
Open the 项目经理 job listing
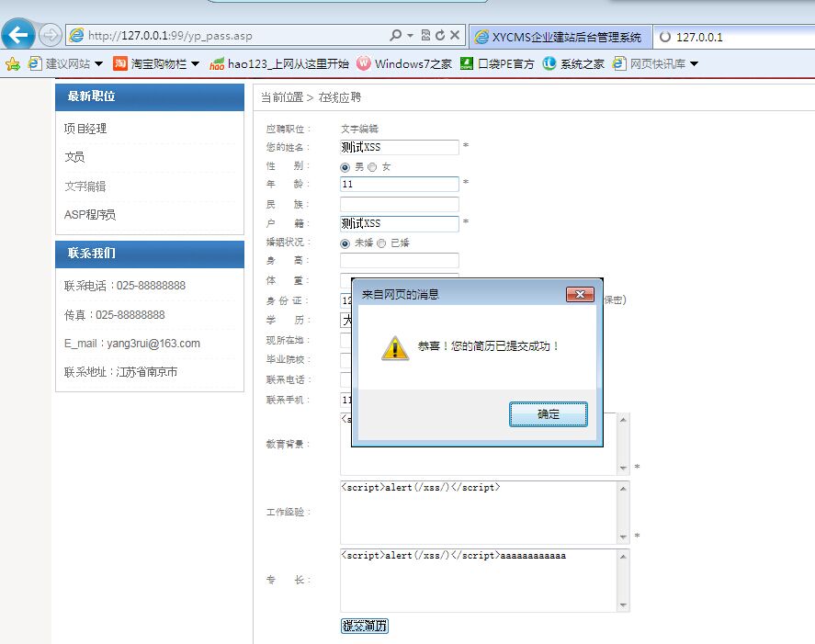coord(85,129)
